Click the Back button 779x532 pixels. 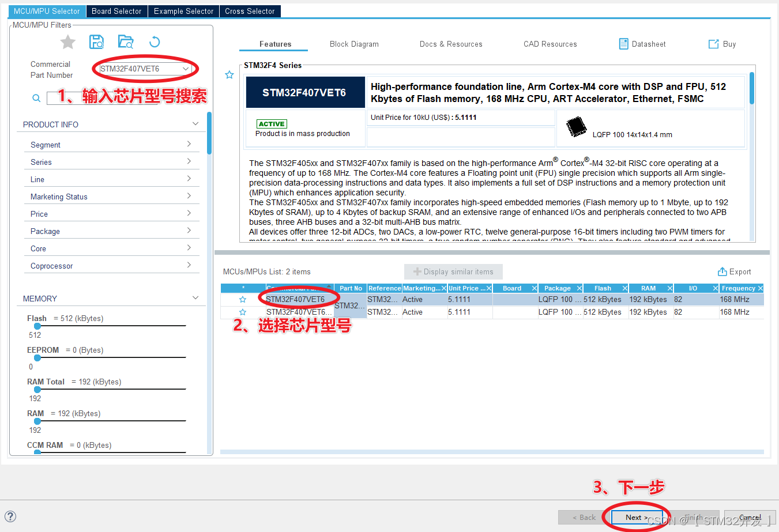(x=584, y=517)
